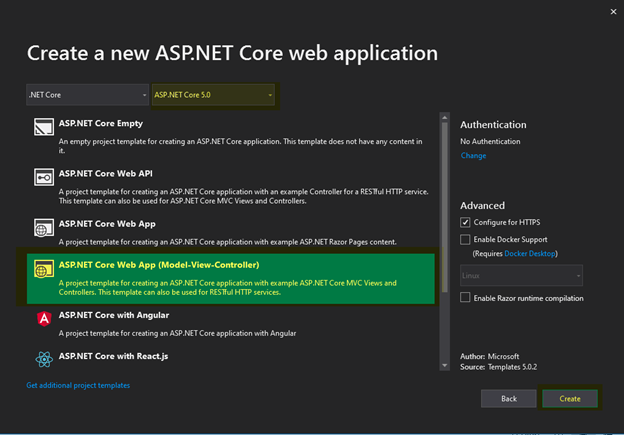Click the Model-View-Controller template icon
624x435 pixels.
click(43, 270)
